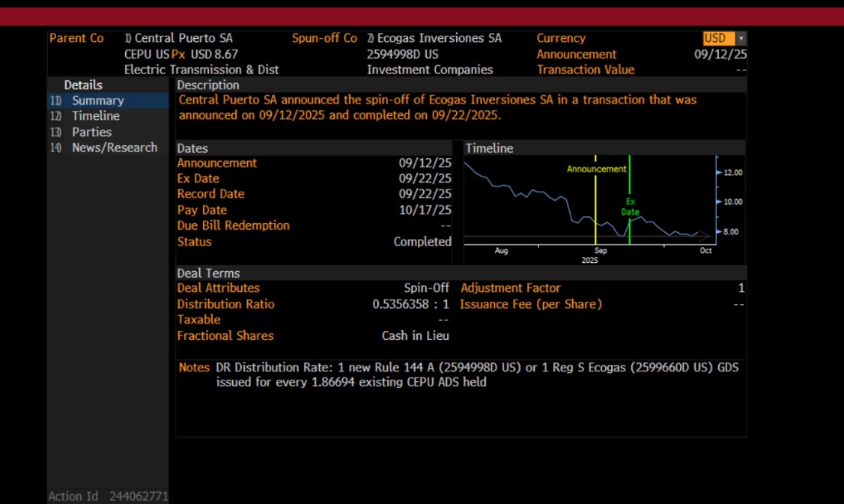Viewport: 844px width, 504px height.
Task: Click the 2594998D US ticker text
Action: (402, 55)
